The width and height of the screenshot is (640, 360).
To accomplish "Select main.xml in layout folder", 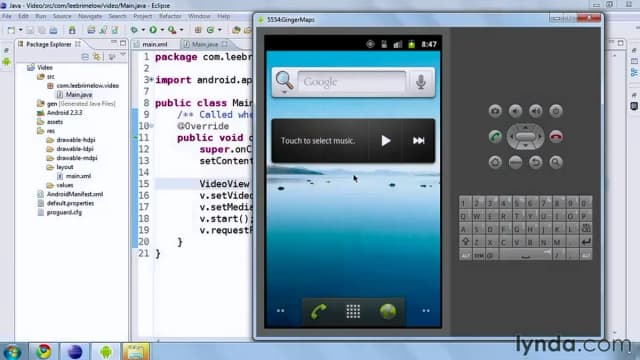I will [x=78, y=176].
